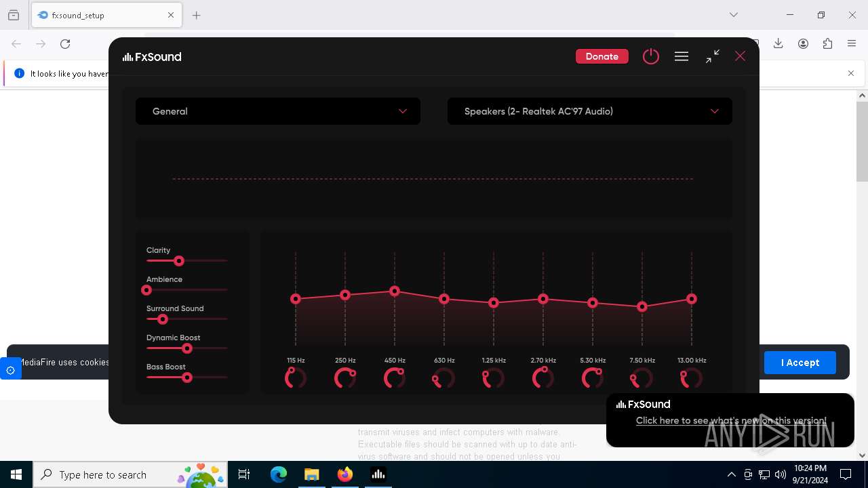This screenshot has height=488, width=868.
Task: Open the volume control in system tray
Action: tap(781, 474)
